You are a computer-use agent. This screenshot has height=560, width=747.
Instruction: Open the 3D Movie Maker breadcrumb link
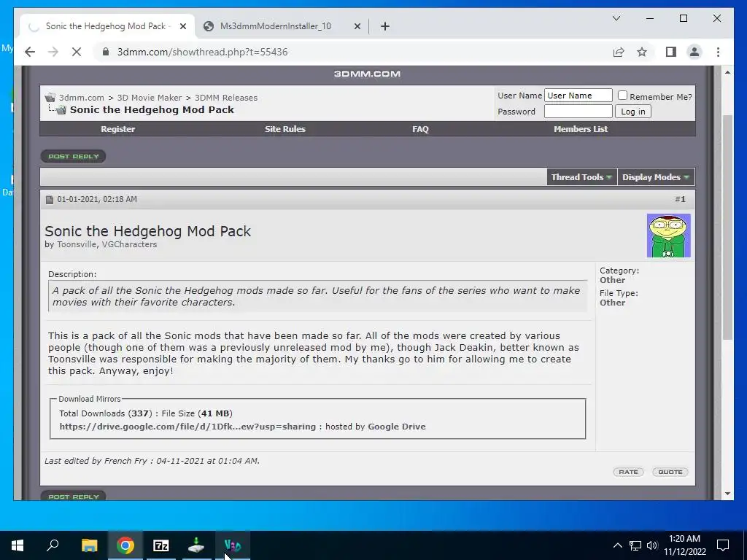149,98
